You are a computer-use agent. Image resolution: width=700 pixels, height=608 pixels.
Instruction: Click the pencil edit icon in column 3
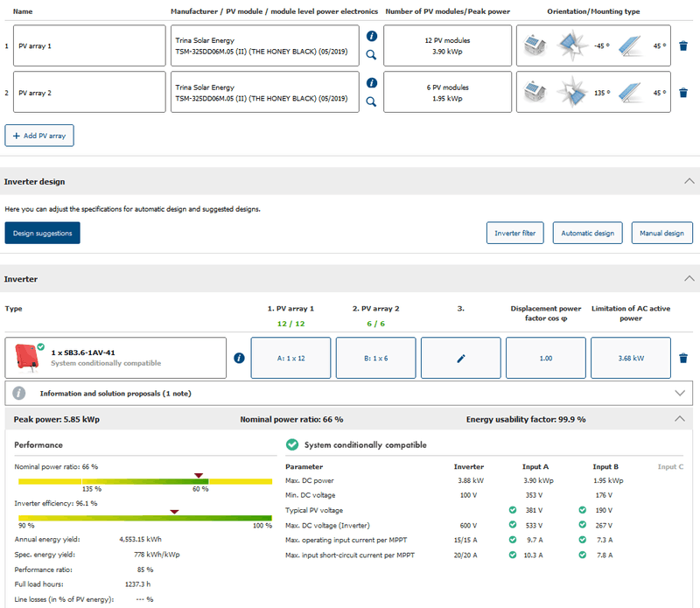[x=461, y=358]
